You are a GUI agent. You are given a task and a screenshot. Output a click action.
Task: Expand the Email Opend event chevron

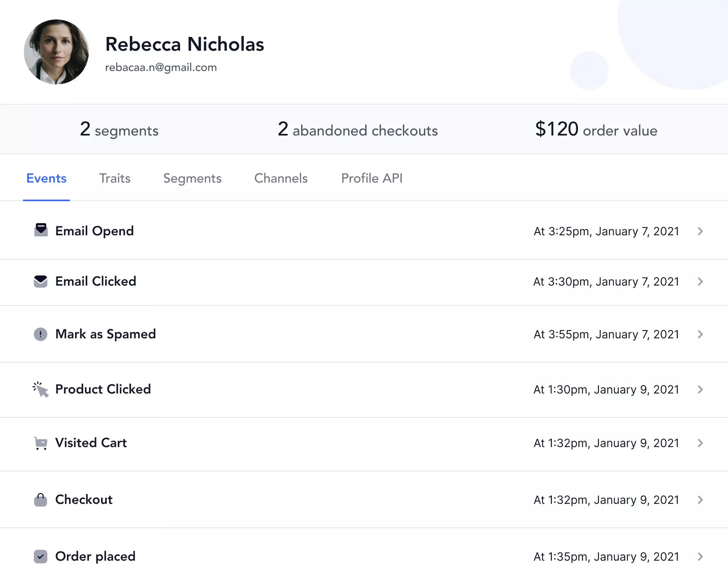[x=700, y=231]
